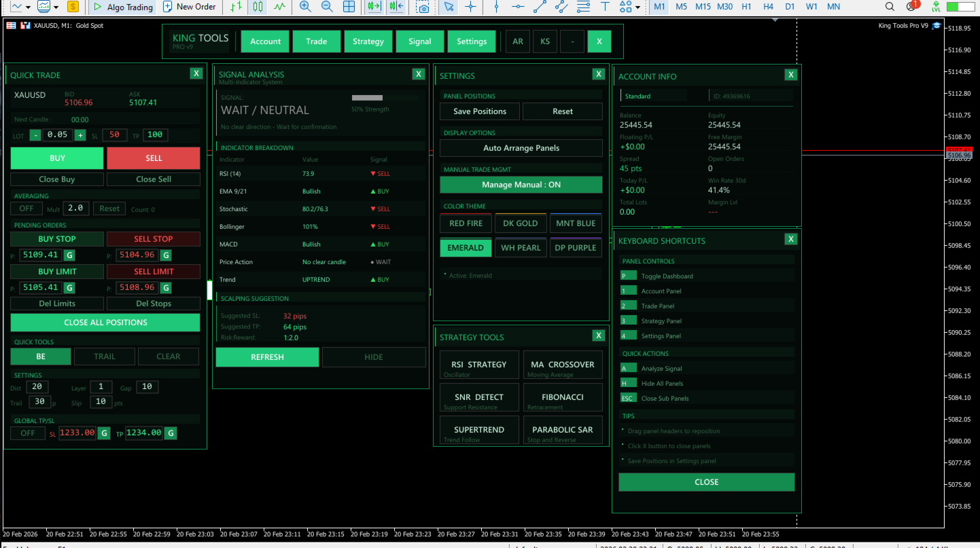The image size is (980, 548).
Task: Click the Zoom In magnifier icon
Action: point(305,7)
